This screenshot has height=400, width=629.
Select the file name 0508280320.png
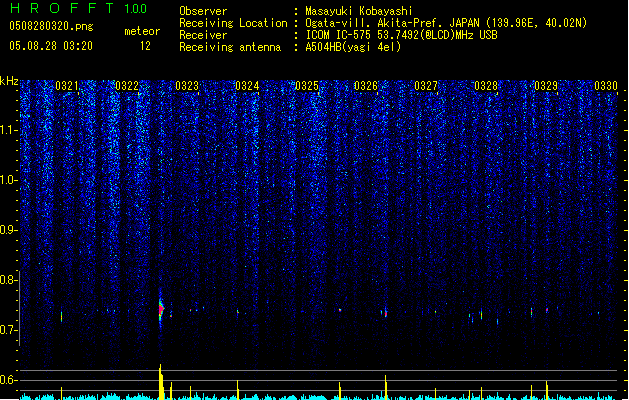tap(51, 26)
